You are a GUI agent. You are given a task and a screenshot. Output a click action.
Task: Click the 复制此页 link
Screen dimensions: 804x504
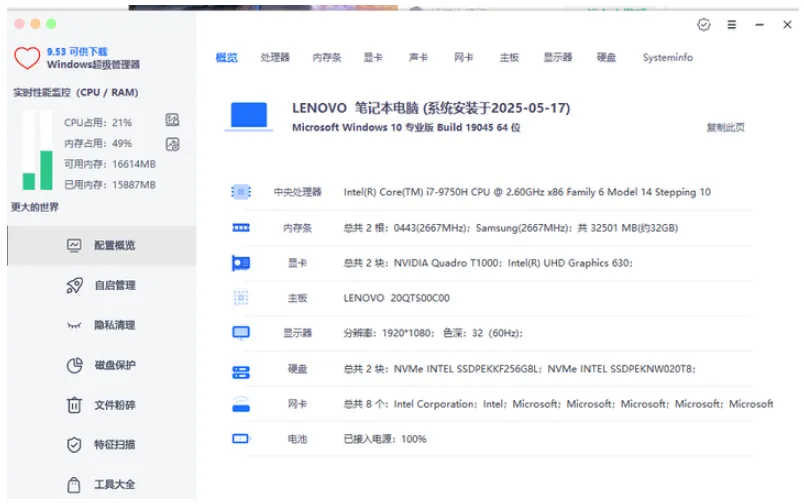tap(726, 127)
